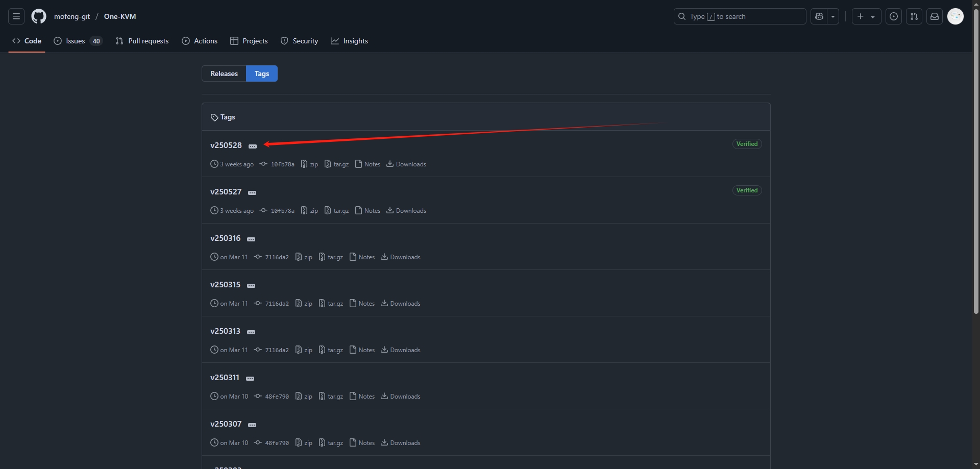The height and width of the screenshot is (469, 980).
Task: Open the mofeng-git owner link
Action: [x=72, y=16]
